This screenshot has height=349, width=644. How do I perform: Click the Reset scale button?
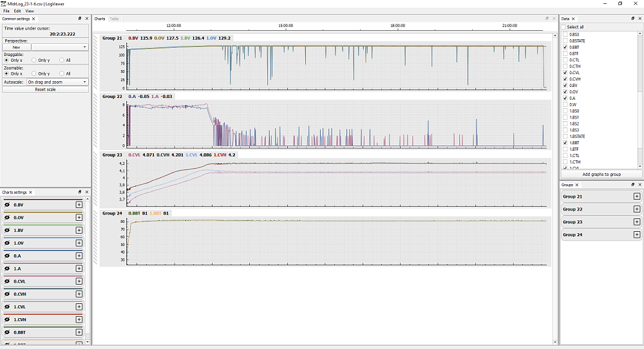[x=45, y=90]
